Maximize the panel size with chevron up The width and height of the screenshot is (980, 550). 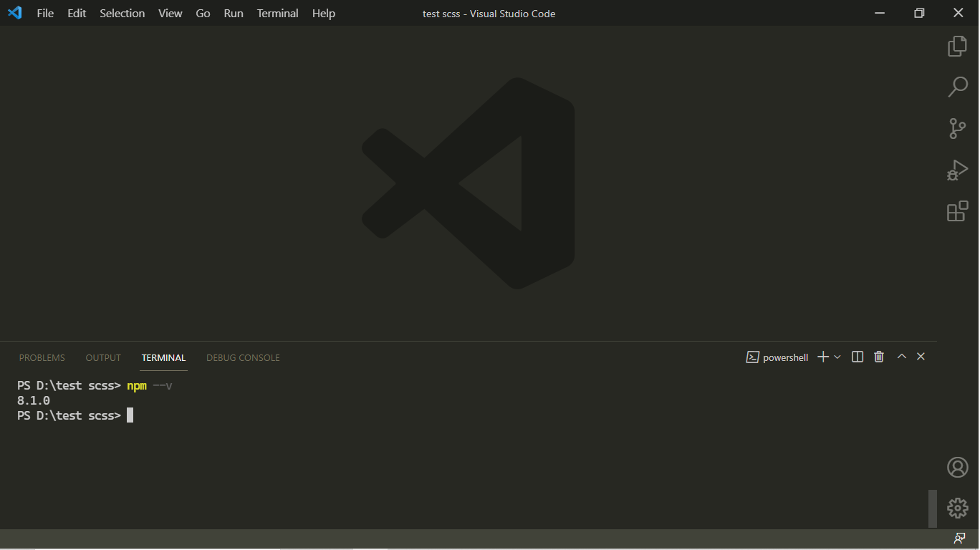click(902, 357)
